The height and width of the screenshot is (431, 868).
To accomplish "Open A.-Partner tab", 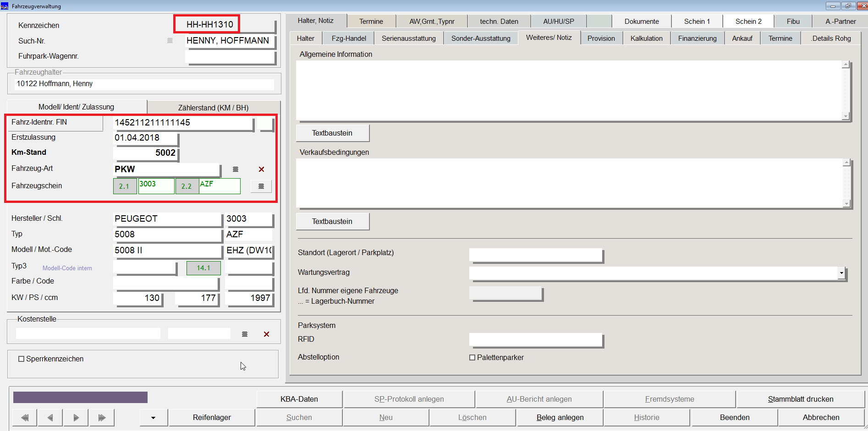I will point(841,22).
